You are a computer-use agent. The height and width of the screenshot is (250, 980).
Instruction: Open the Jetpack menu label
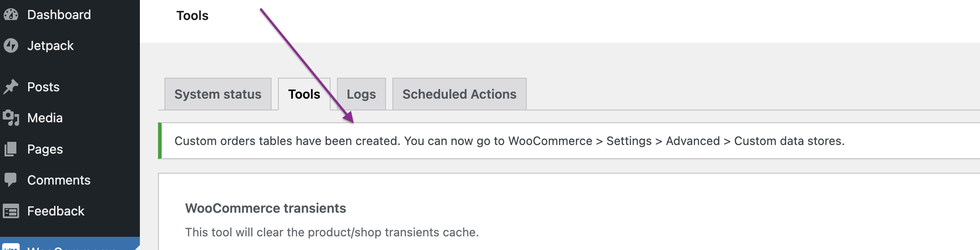click(x=50, y=45)
